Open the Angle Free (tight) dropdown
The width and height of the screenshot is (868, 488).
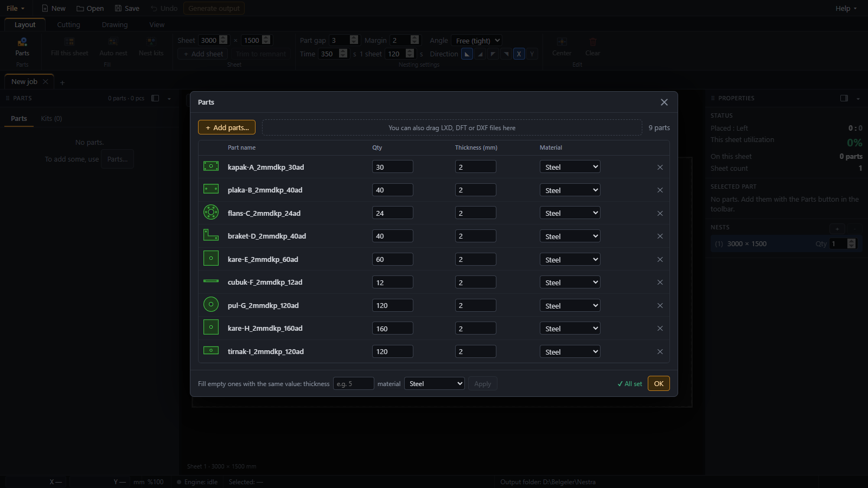[476, 41]
